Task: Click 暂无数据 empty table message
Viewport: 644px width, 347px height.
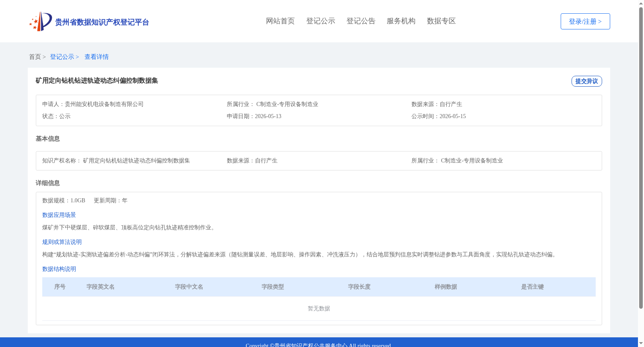Action: point(319,308)
